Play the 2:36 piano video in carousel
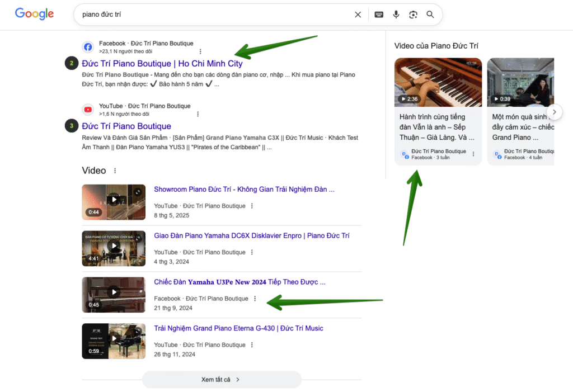Screen dimensions: 573x392 click(x=438, y=82)
